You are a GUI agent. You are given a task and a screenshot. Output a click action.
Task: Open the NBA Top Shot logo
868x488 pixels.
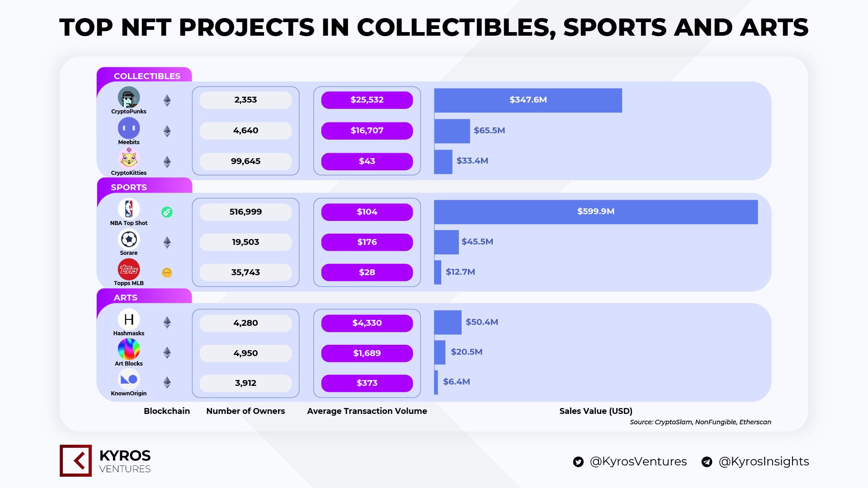[129, 209]
